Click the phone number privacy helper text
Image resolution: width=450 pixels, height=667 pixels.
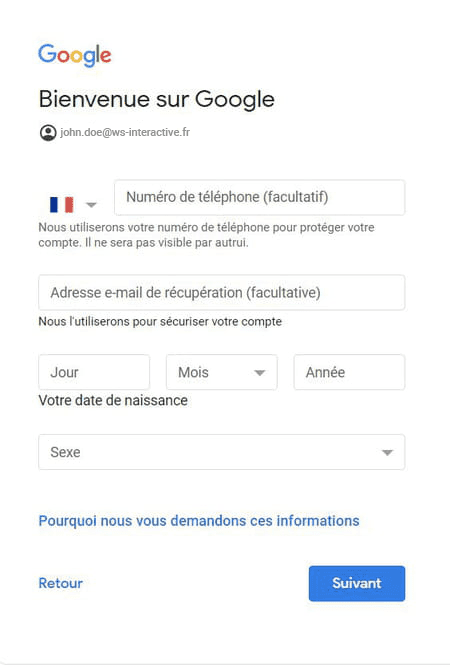[206, 235]
